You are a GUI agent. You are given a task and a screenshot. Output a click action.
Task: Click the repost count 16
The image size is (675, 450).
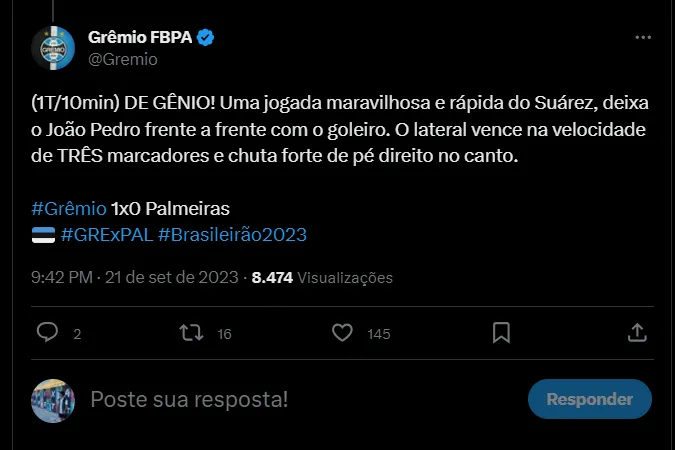(224, 334)
